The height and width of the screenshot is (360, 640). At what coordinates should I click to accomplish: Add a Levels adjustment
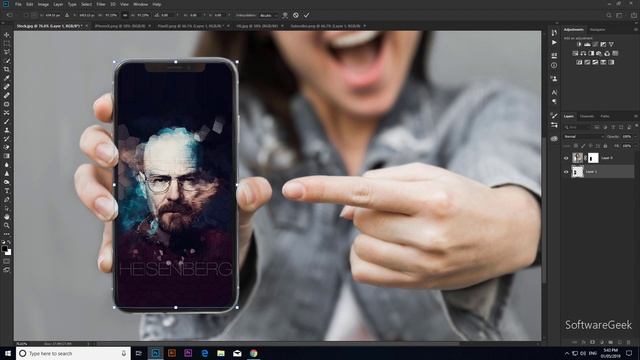pos(587,44)
